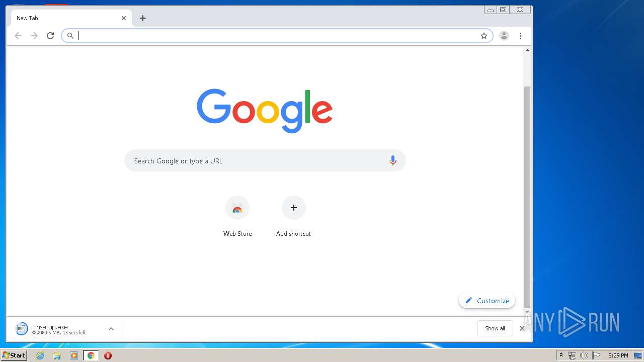Image resolution: width=644 pixels, height=362 pixels.
Task: Click the Chrome taskbar button
Action: [x=91, y=355]
